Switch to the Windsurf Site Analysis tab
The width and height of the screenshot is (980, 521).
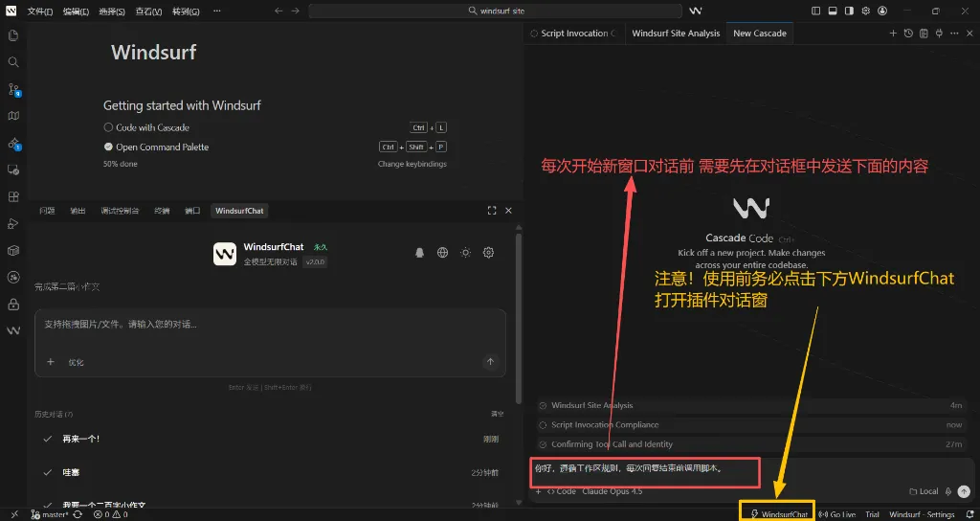coord(676,34)
